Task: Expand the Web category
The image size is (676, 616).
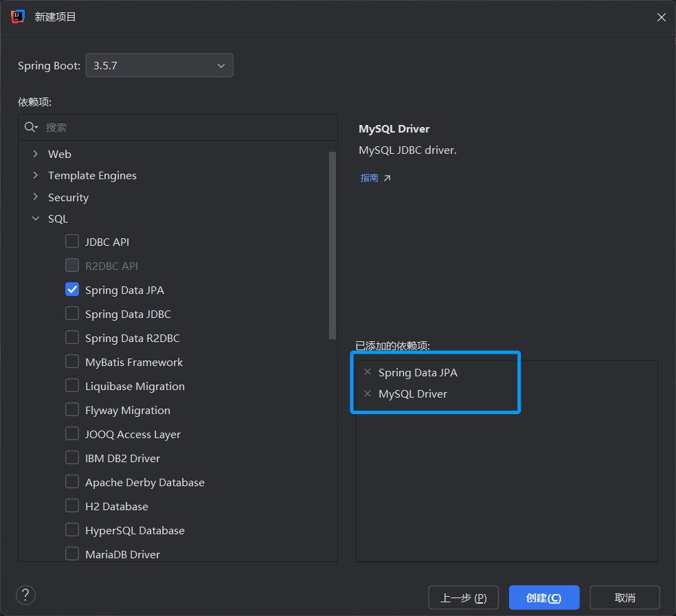Action: 36,153
